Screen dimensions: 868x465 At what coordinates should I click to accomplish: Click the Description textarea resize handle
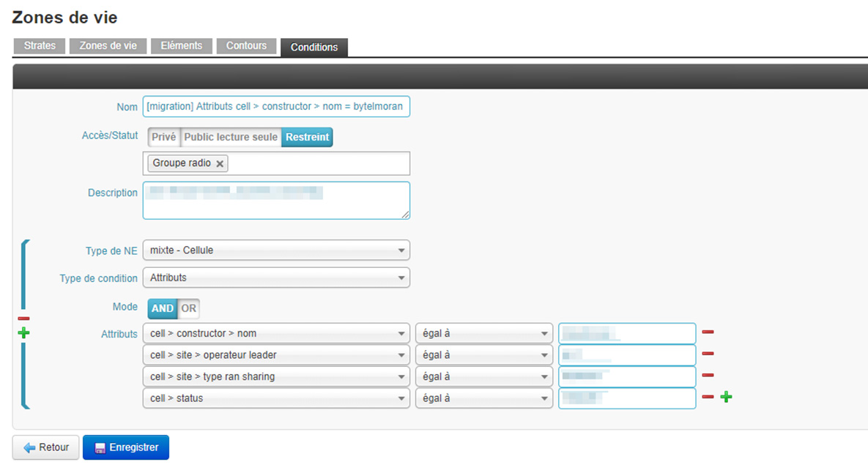(406, 215)
